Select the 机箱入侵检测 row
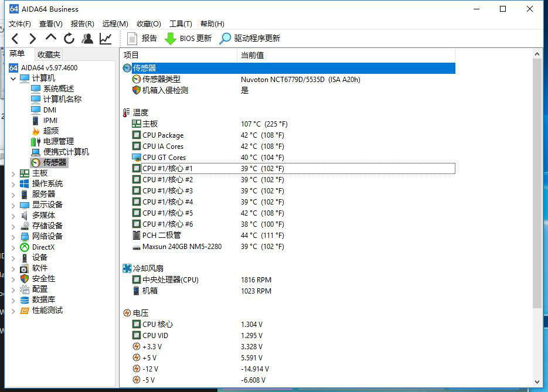 [289, 91]
